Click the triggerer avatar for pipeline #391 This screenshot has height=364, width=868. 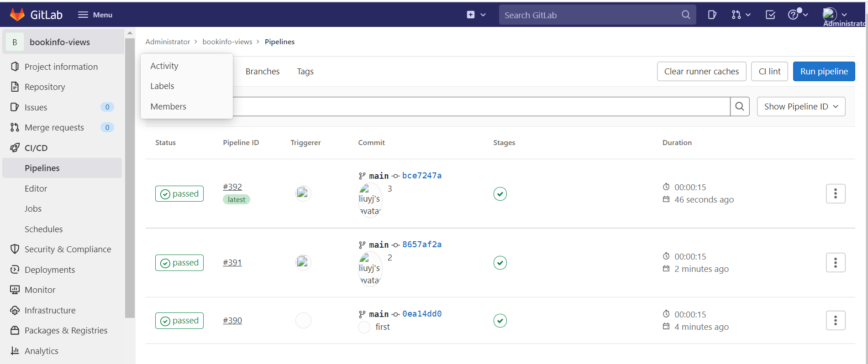pos(303,262)
